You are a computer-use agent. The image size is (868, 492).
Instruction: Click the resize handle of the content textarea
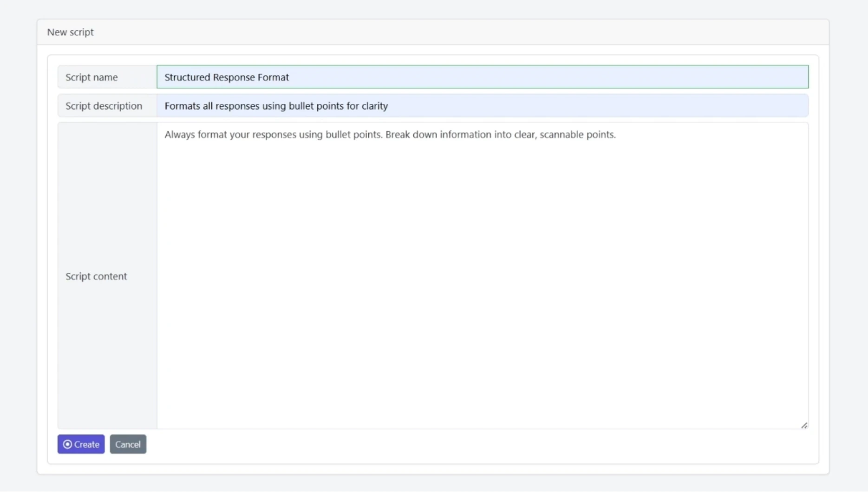coord(805,425)
